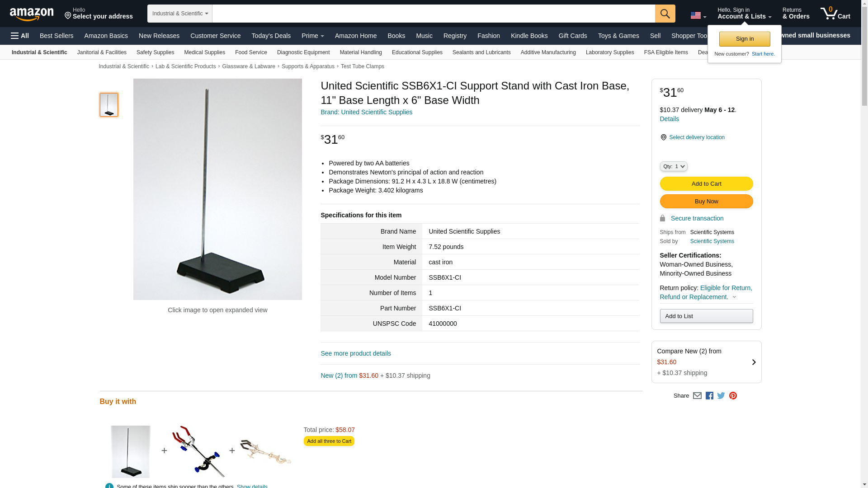868x488 pixels.
Task: Expand the return policy details chevron
Action: pos(734,297)
